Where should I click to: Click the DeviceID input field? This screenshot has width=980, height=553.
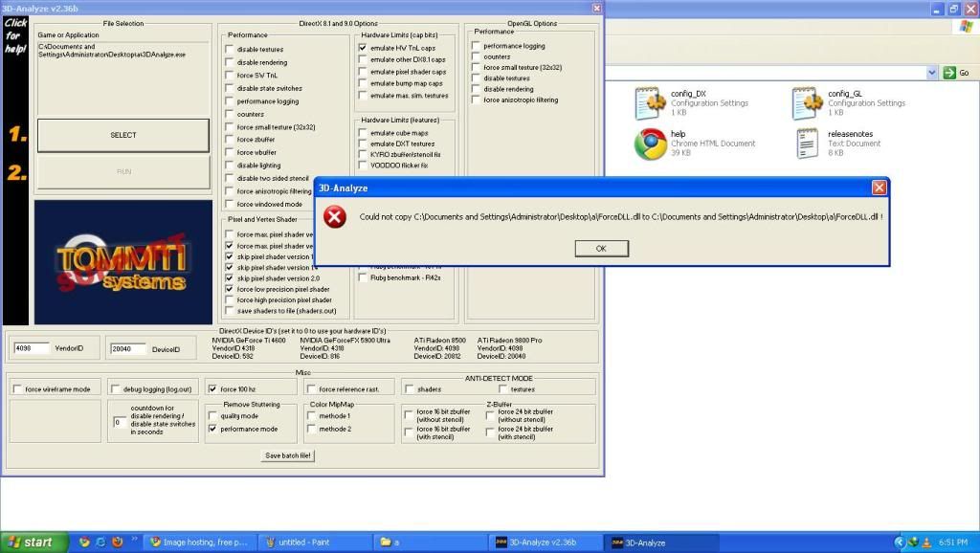[128, 348]
